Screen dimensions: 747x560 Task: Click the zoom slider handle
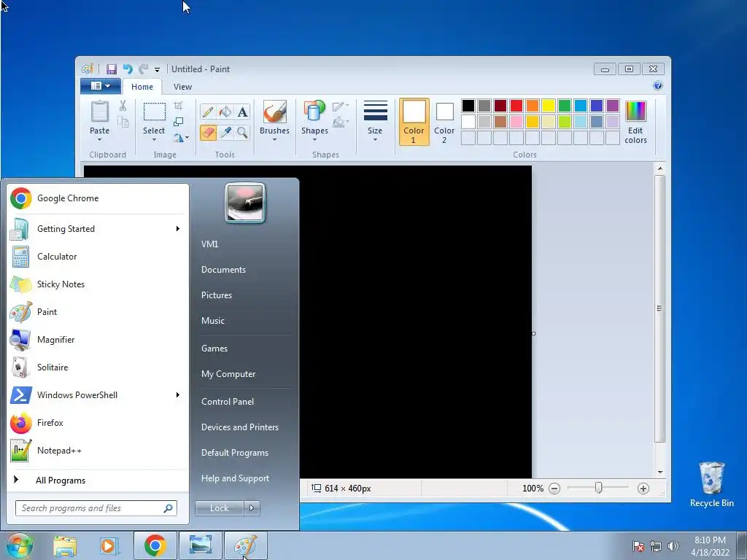click(x=598, y=488)
